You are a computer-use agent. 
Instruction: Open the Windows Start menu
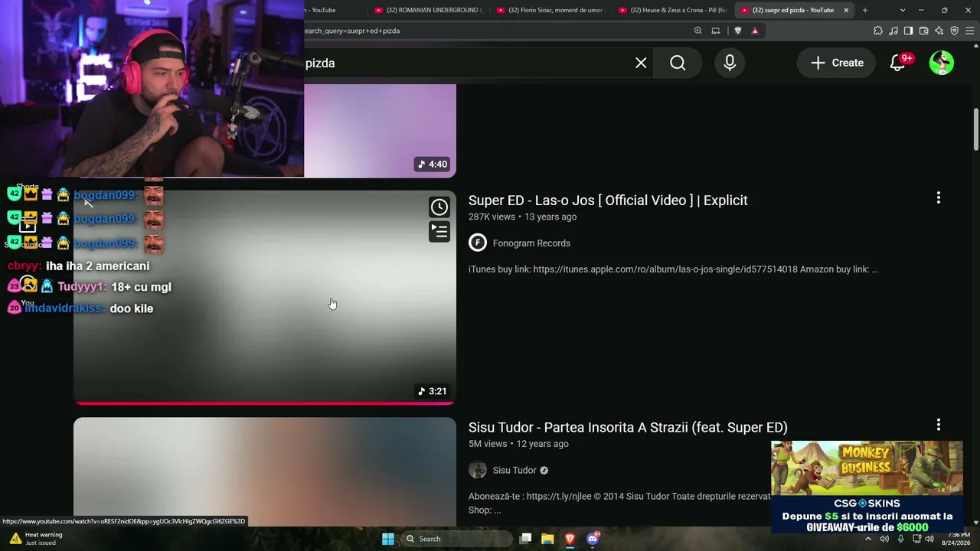click(388, 539)
